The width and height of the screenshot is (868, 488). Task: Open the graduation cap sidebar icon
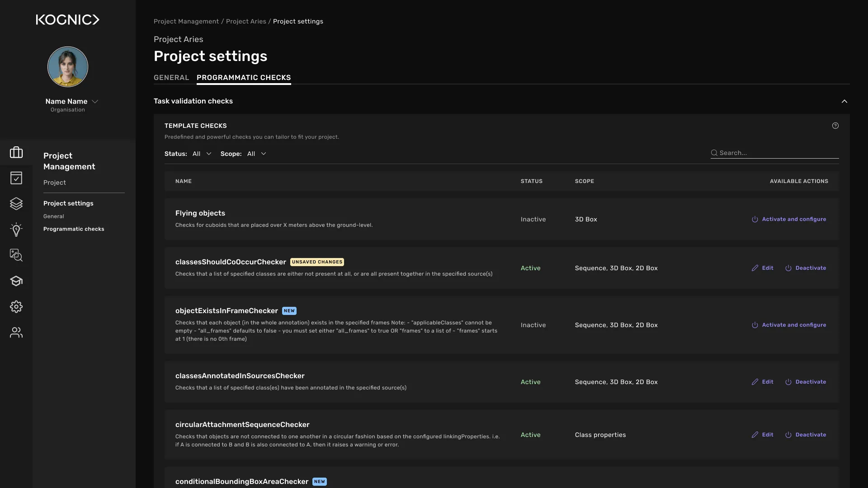pyautogui.click(x=16, y=281)
